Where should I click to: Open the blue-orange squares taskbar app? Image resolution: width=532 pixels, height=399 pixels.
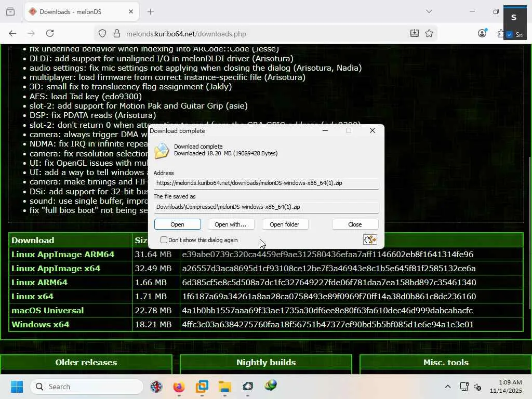(x=202, y=387)
